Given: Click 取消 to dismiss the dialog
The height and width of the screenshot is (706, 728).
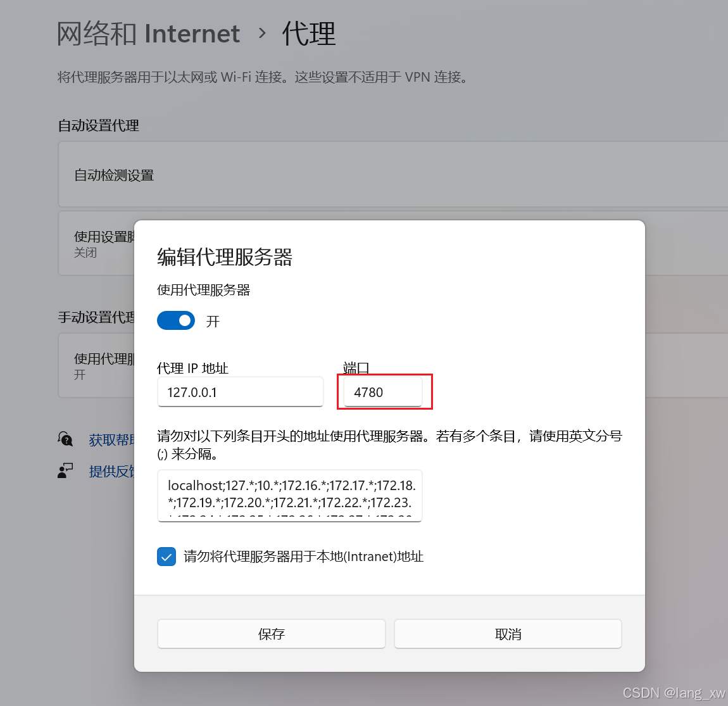Looking at the screenshot, I should [508, 634].
